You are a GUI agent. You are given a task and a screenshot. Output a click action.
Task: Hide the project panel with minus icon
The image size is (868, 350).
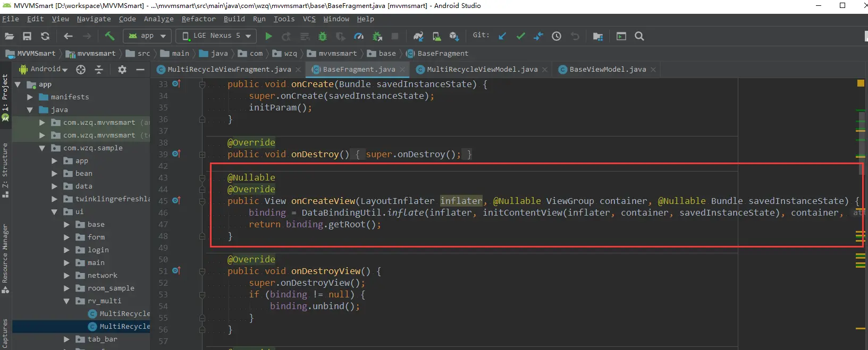[x=140, y=70]
